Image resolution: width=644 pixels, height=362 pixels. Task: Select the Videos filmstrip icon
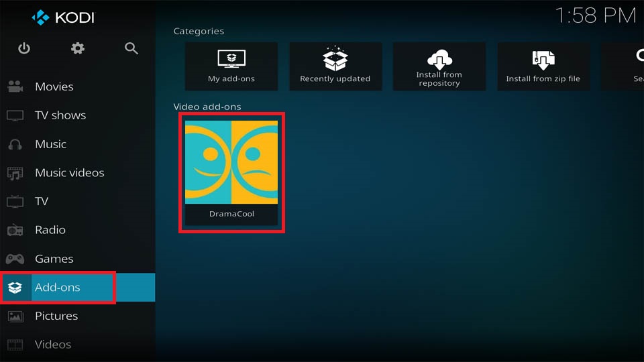15,345
